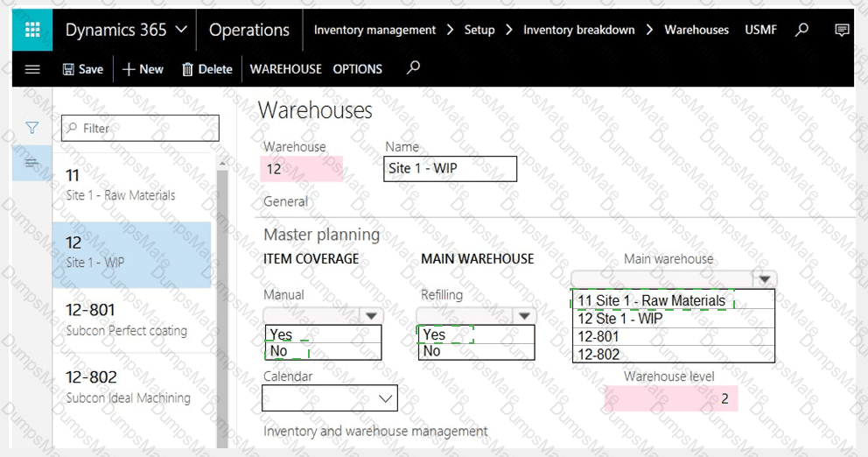Click the Filter text field

[140, 128]
